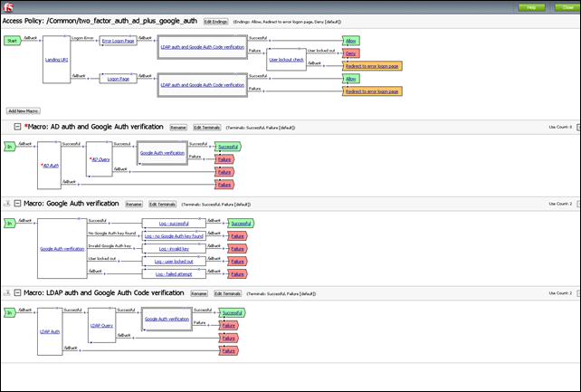Screen dimensions: 581x392
Task: Click the Help button
Action: click(x=531, y=7)
